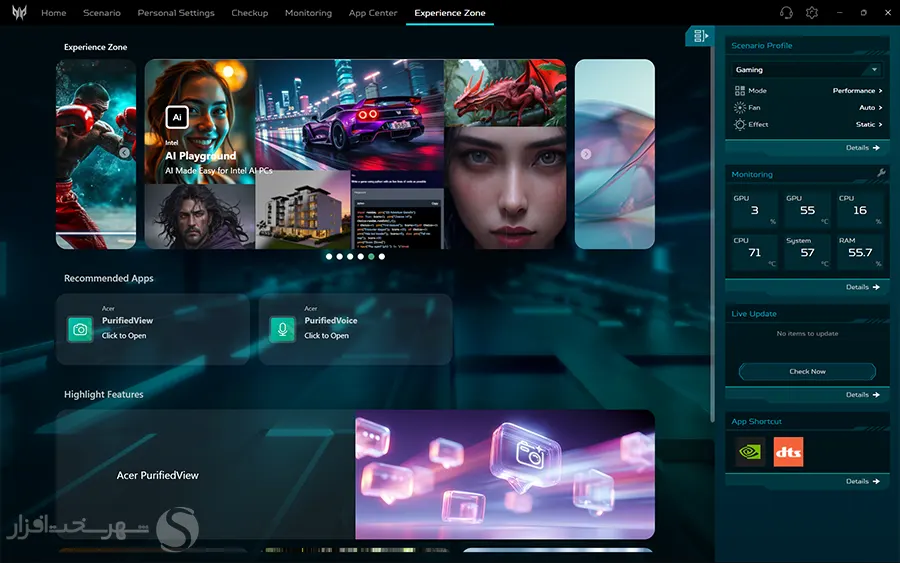
Task: Switch to the Scenario tab
Action: (x=102, y=13)
